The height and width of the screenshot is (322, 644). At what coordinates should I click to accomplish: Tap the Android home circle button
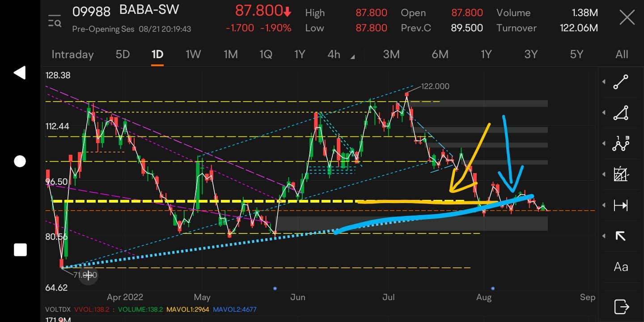click(20, 161)
